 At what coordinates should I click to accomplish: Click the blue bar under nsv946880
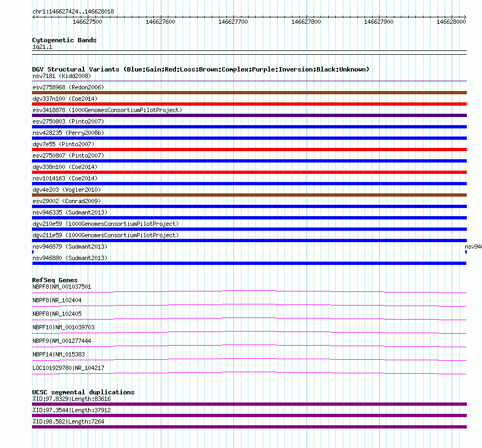tap(249, 263)
